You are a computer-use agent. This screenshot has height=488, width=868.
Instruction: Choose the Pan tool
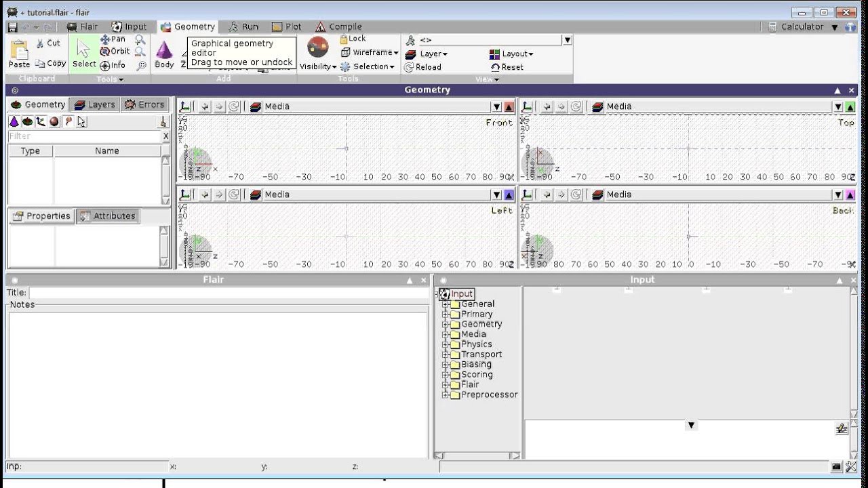click(113, 39)
